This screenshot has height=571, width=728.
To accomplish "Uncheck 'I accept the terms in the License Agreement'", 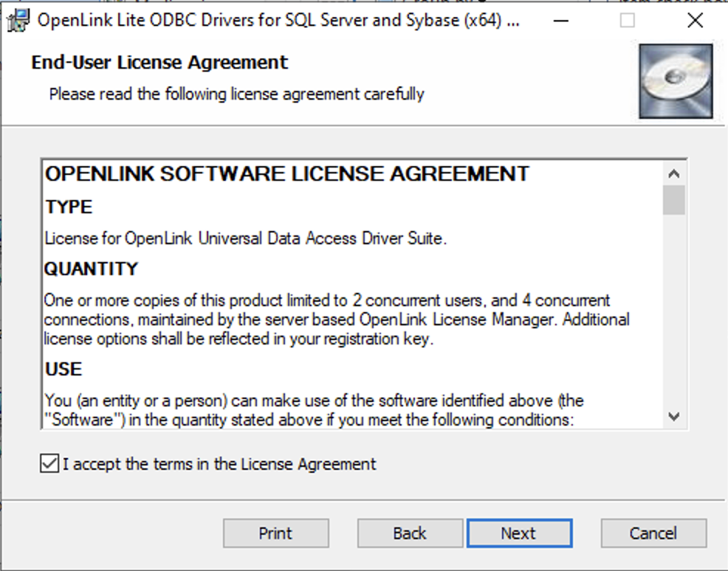I will pyautogui.click(x=48, y=464).
